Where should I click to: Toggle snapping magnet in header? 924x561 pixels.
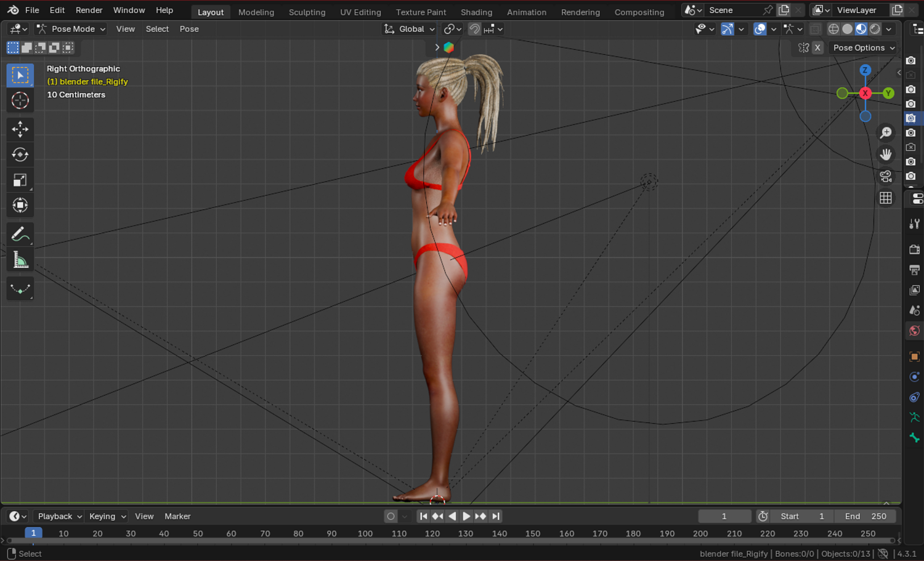click(475, 29)
